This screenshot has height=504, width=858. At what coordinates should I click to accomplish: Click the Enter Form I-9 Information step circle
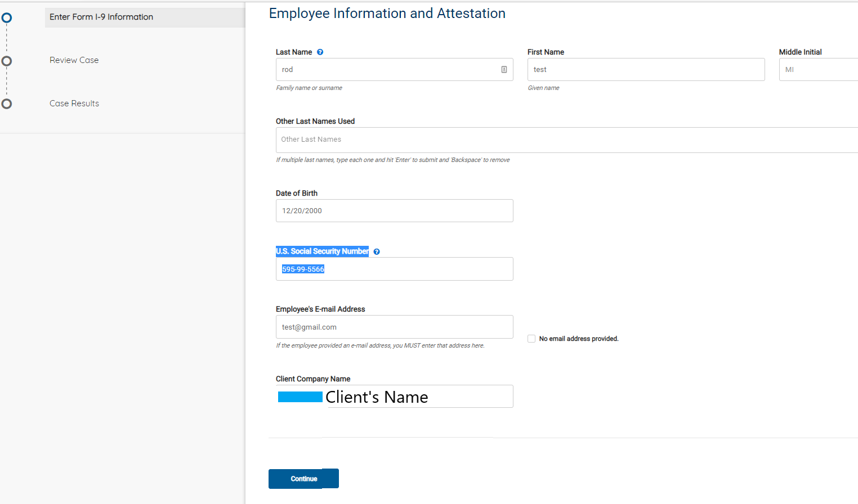[7, 17]
